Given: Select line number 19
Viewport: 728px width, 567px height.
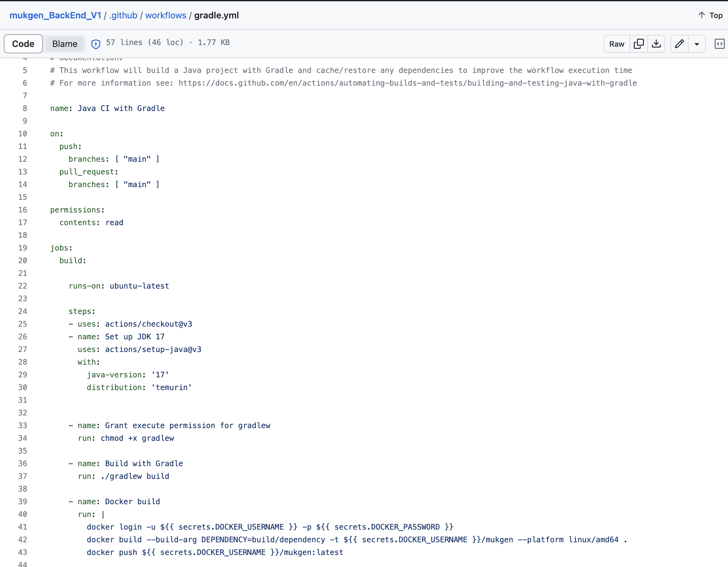Looking at the screenshot, I should [x=23, y=248].
